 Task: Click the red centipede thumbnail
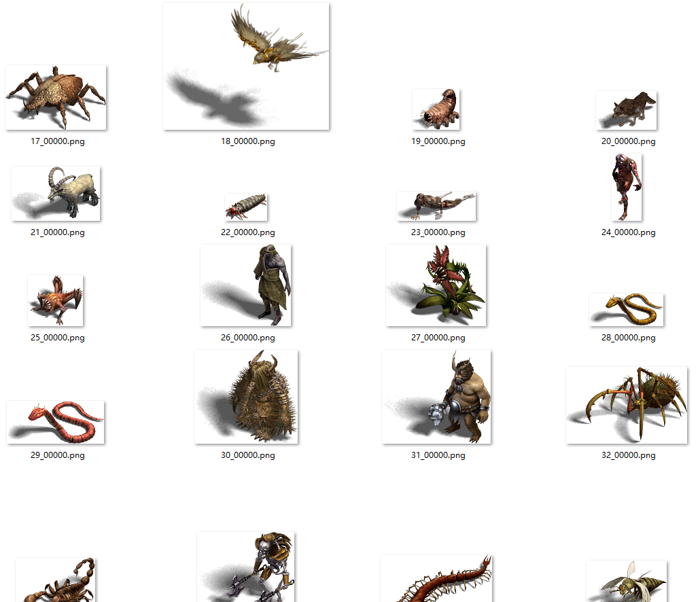[436, 578]
